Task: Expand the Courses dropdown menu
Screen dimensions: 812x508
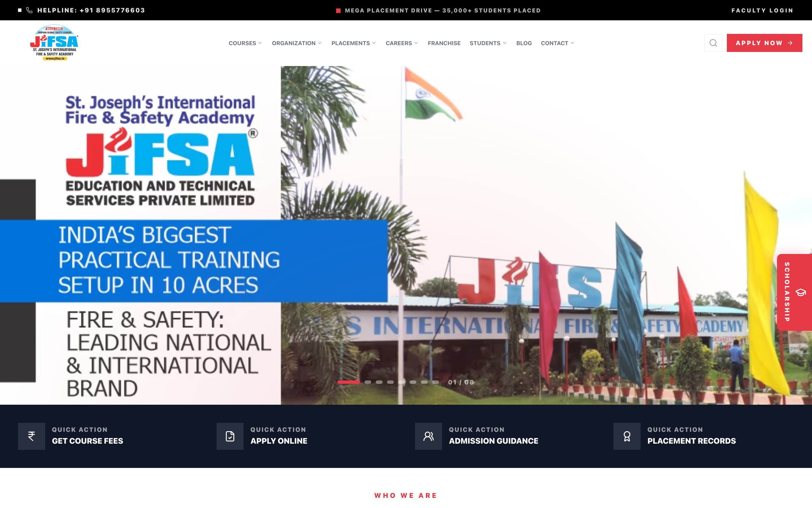Action: [245, 43]
